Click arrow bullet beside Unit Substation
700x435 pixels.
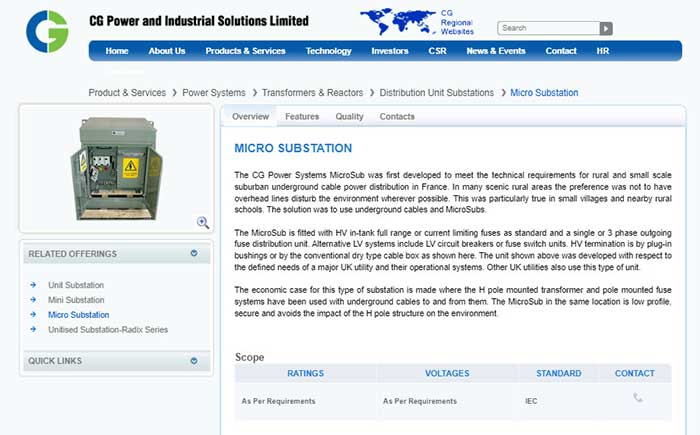tap(33, 285)
